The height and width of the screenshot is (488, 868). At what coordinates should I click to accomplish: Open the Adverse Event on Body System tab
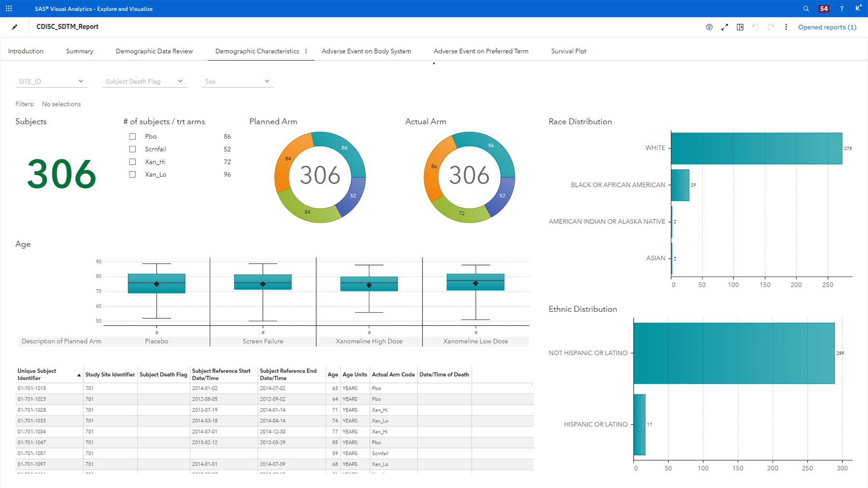tap(366, 51)
